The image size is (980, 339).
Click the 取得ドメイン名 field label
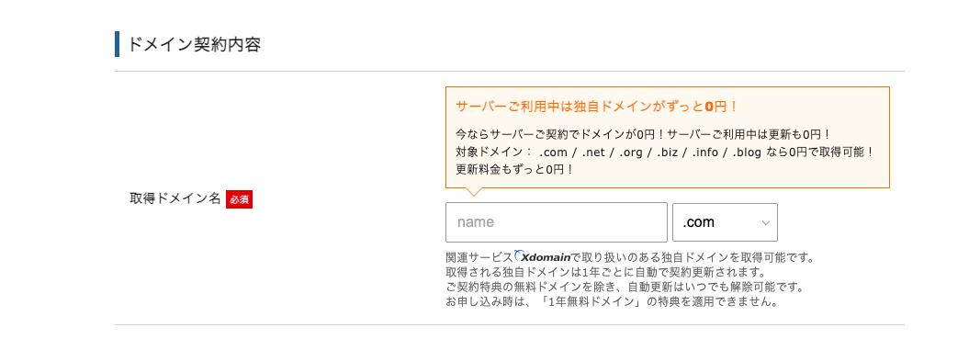(x=175, y=198)
